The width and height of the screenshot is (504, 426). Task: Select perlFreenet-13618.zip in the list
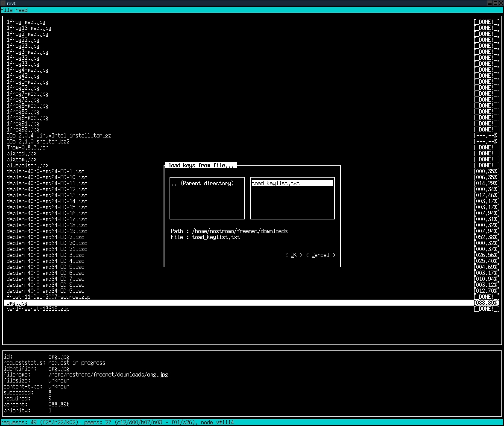click(x=38, y=309)
